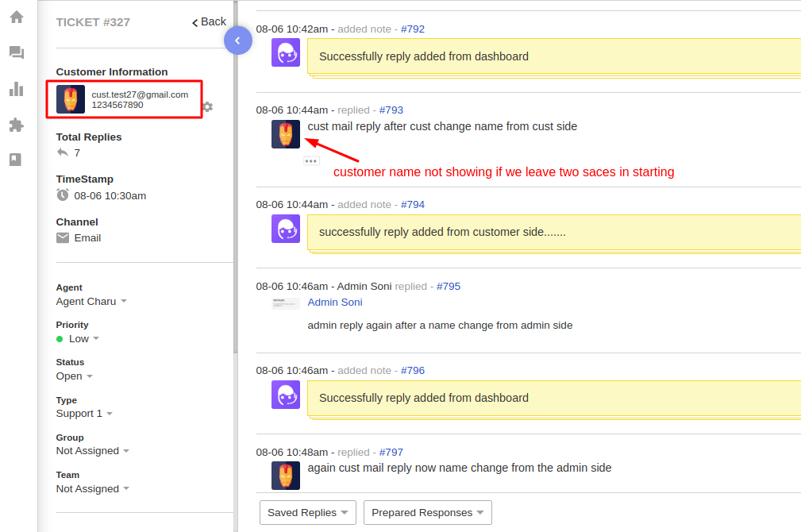Open the apps puzzle piece icon
Image resolution: width=801 pixels, height=532 pixels.
17,125
